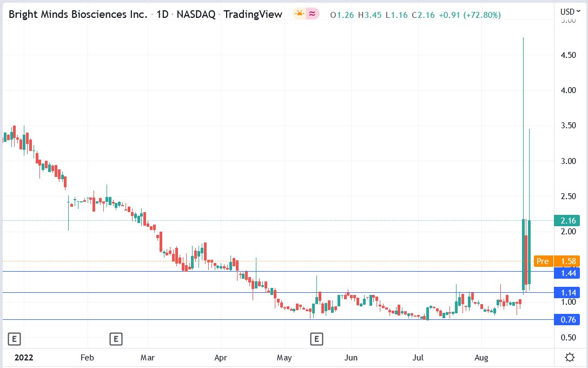The image size is (588, 368).
Task: Click the 1.14 horizontal line price label
Action: coord(568,293)
